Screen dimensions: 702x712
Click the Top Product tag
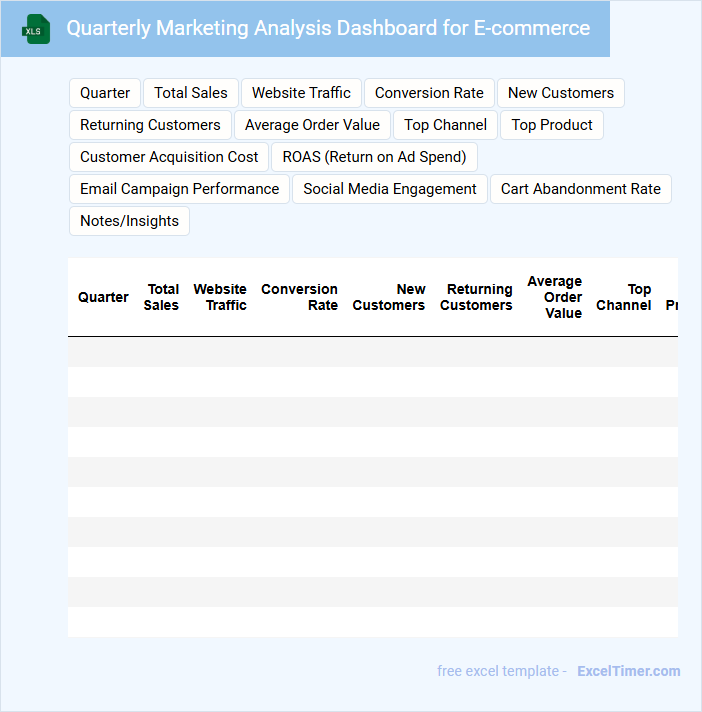(552, 125)
